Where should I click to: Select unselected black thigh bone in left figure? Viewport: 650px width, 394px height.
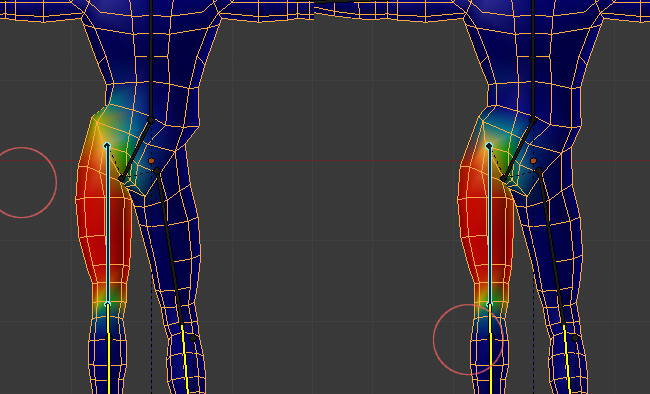170,249
